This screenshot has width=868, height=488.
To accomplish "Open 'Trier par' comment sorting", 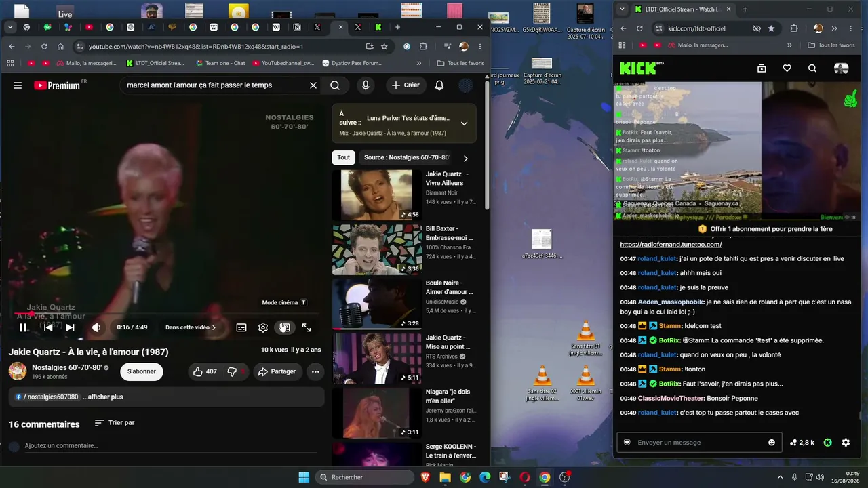I will [x=115, y=423].
